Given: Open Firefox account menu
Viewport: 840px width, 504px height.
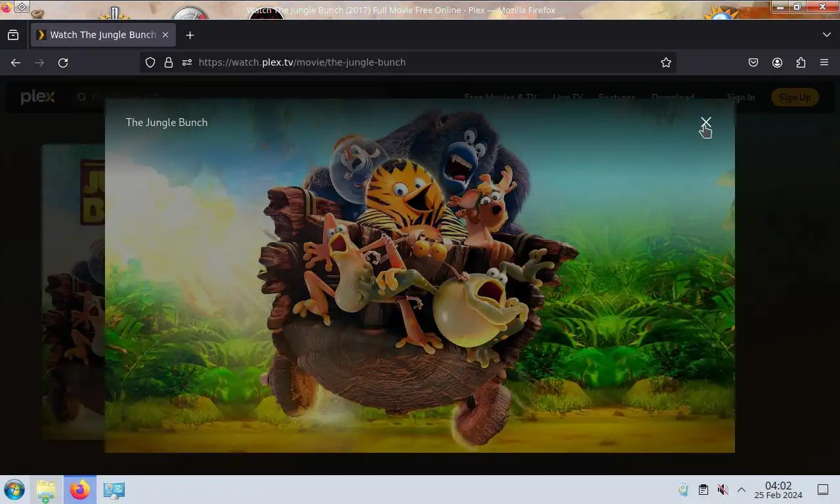Looking at the screenshot, I should (777, 62).
